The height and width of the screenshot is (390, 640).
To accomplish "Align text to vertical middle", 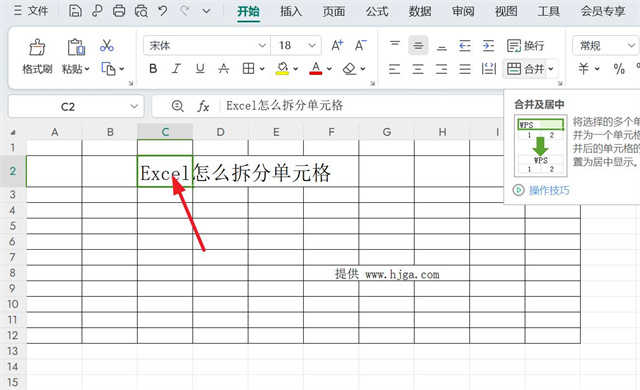I will 418,45.
